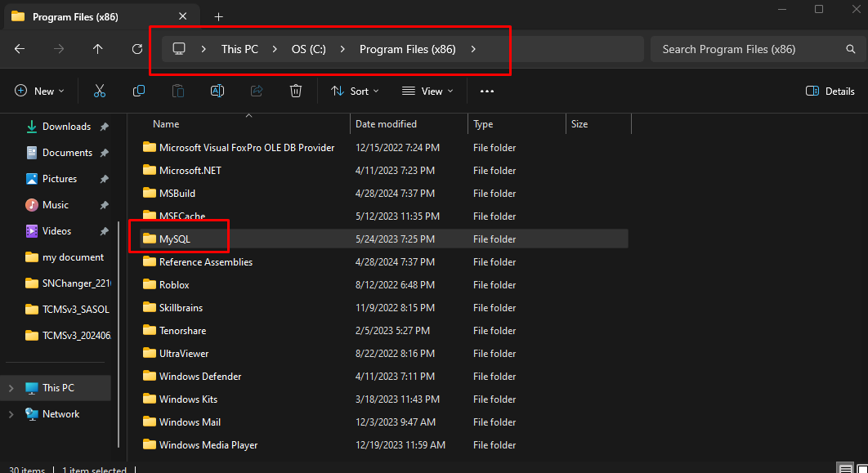Select the Tenorshare folder row
The width and height of the screenshot is (868, 473).
pos(383,330)
